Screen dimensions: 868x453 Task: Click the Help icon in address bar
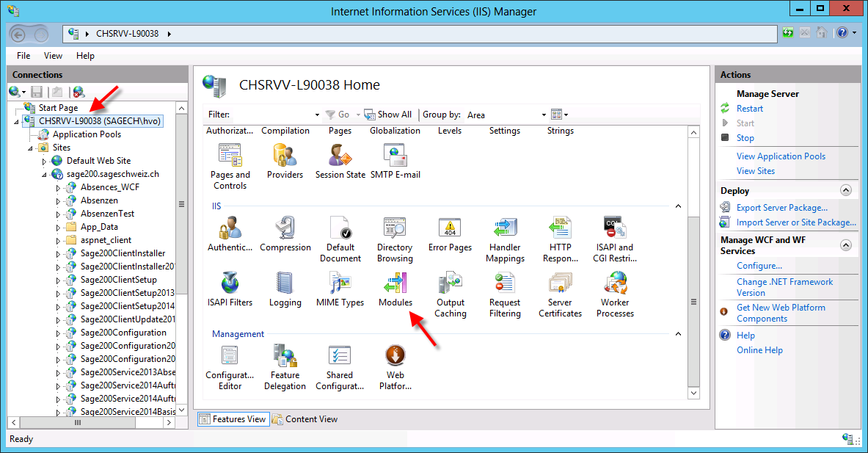tap(842, 33)
